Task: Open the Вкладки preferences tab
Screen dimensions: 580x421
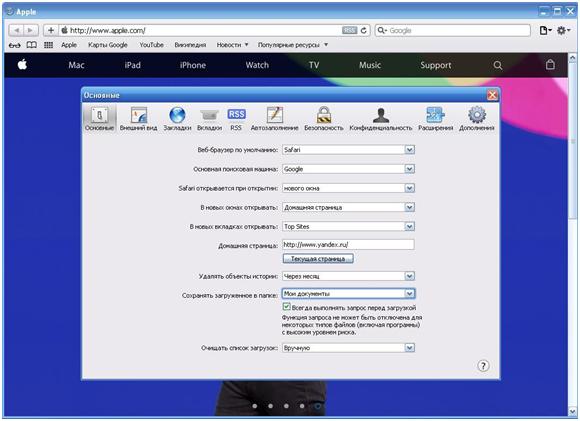Action: click(x=209, y=119)
